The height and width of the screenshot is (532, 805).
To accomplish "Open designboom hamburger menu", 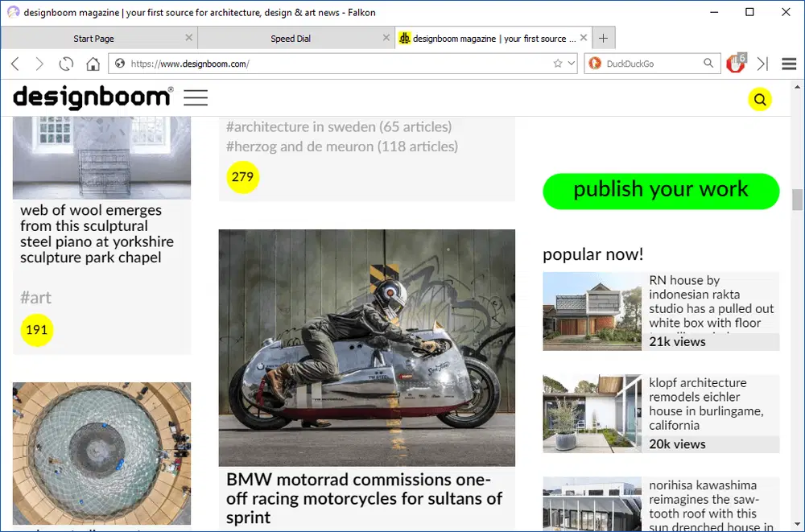I will (x=196, y=97).
